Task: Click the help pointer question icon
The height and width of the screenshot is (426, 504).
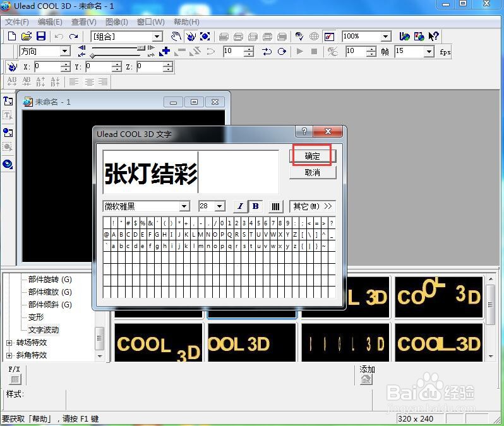Action: click(x=434, y=37)
